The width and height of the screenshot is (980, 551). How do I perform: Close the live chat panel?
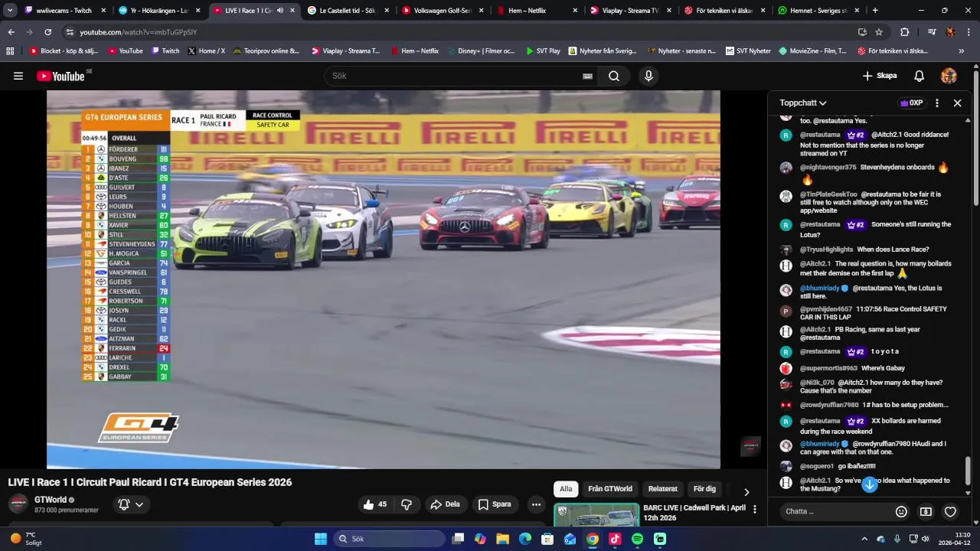[x=957, y=103]
